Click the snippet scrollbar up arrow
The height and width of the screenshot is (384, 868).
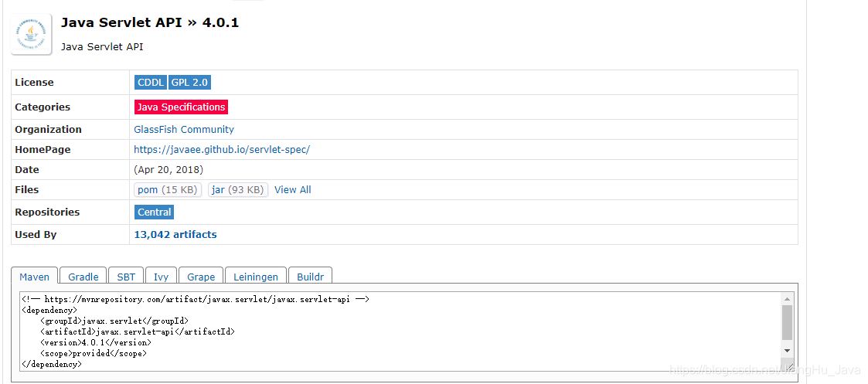click(x=787, y=299)
